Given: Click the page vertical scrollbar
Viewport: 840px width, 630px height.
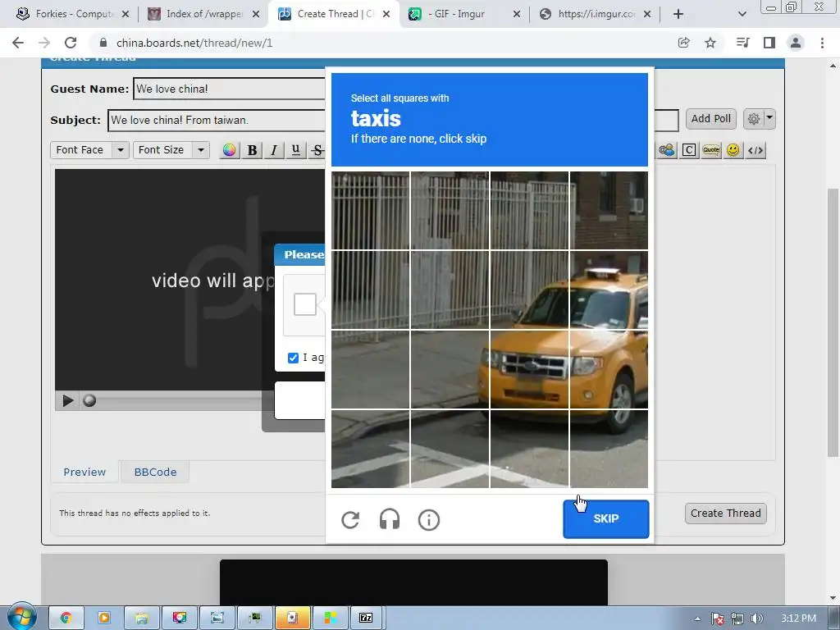Looking at the screenshot, I should [x=833, y=322].
